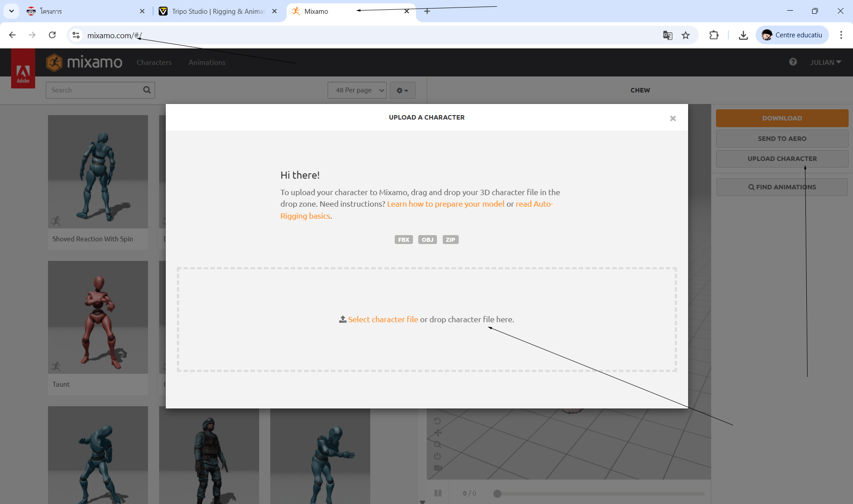This screenshot has width=853, height=504.
Task: Close the Upload a Character dialog
Action: 673,118
